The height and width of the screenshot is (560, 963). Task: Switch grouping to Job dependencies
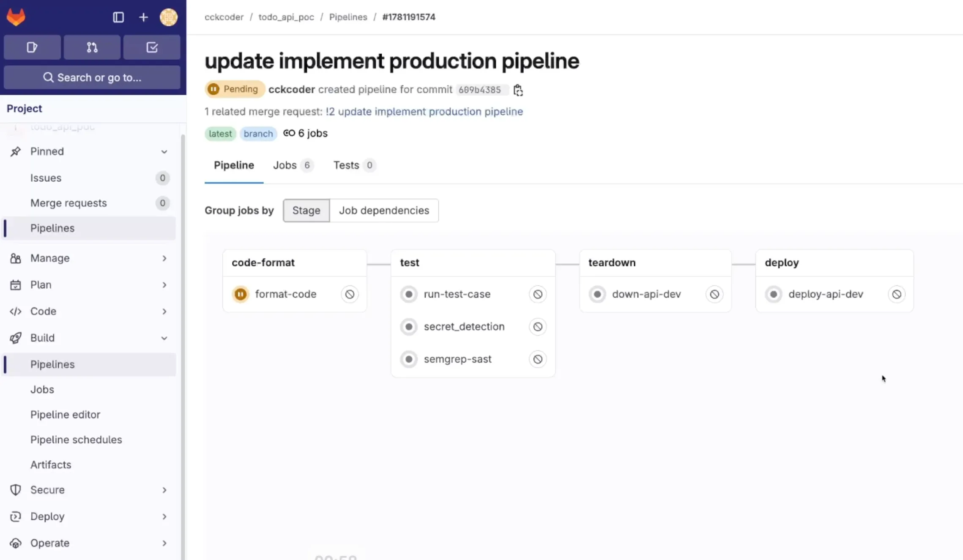(x=384, y=210)
